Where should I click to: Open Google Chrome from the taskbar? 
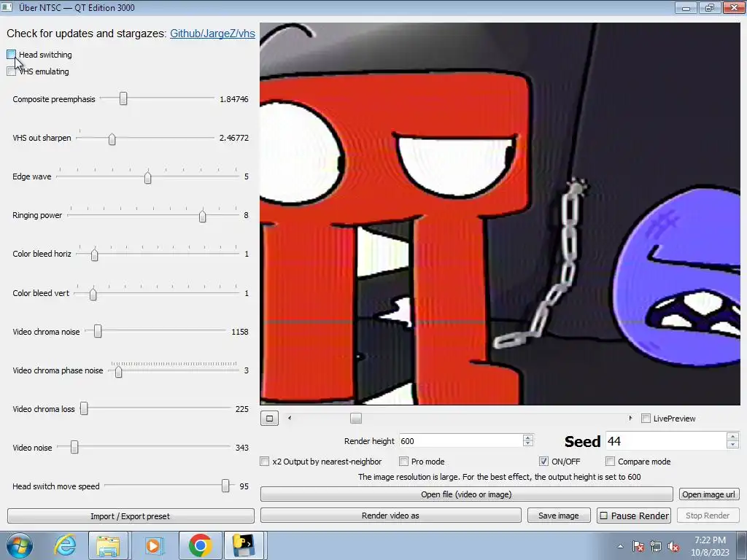(200, 545)
